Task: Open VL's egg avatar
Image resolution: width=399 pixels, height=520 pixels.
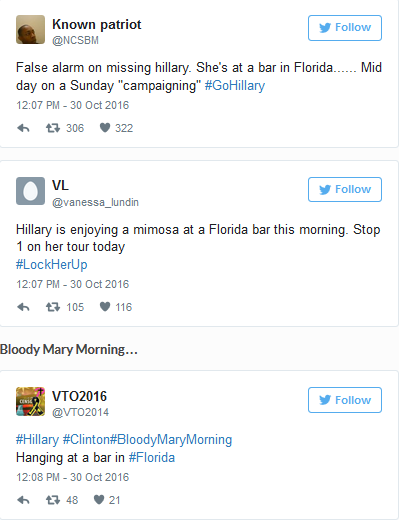Action: point(30,191)
